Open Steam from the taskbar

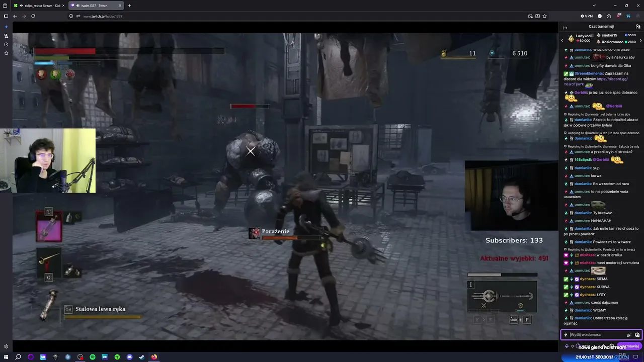[141, 357]
